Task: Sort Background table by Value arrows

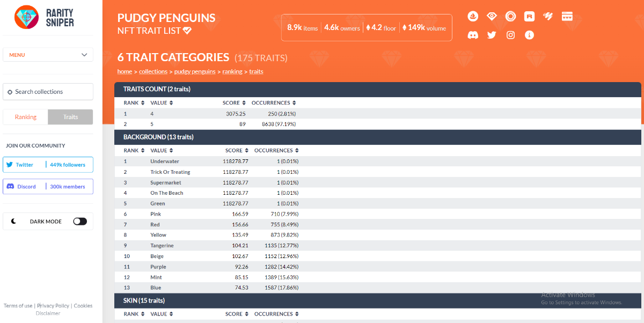Action: (x=171, y=151)
